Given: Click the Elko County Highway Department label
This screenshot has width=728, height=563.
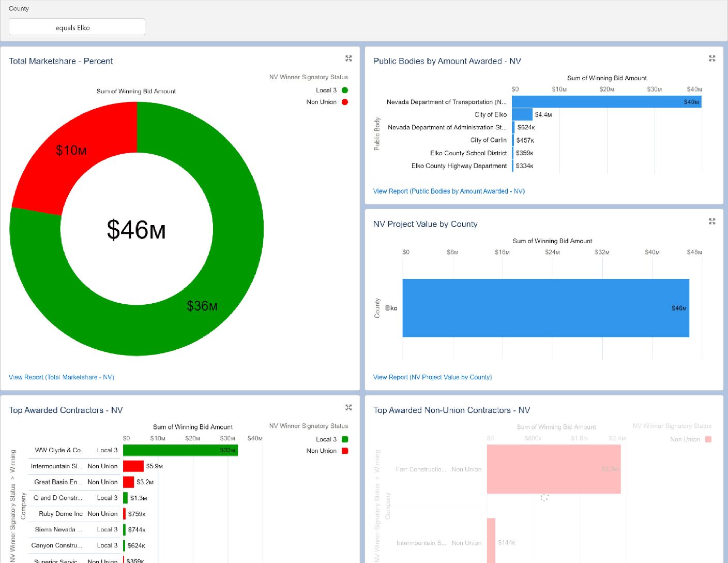Looking at the screenshot, I should (459, 166).
